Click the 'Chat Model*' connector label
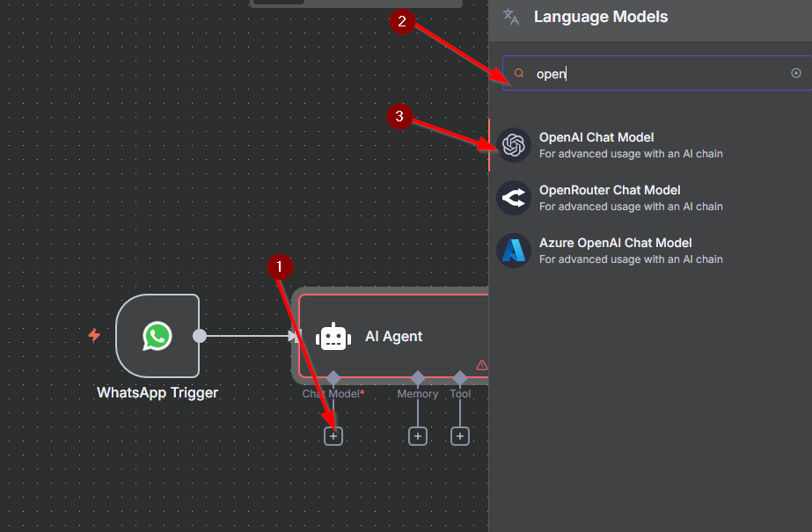The image size is (812, 532). (x=333, y=394)
